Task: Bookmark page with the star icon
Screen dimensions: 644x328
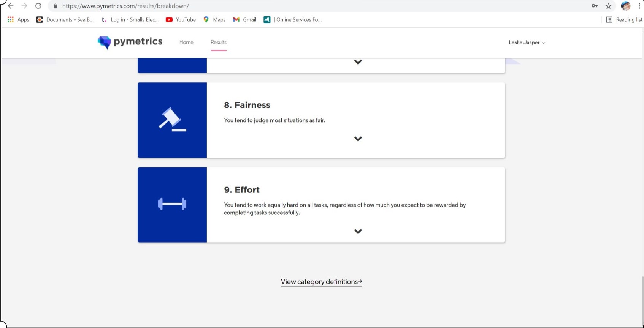Action: tap(608, 6)
